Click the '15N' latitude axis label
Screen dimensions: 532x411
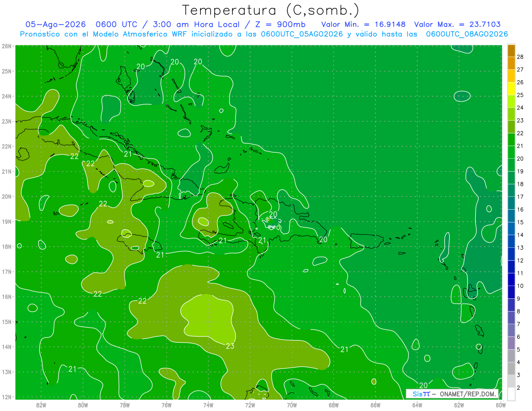pyautogui.click(x=6, y=322)
